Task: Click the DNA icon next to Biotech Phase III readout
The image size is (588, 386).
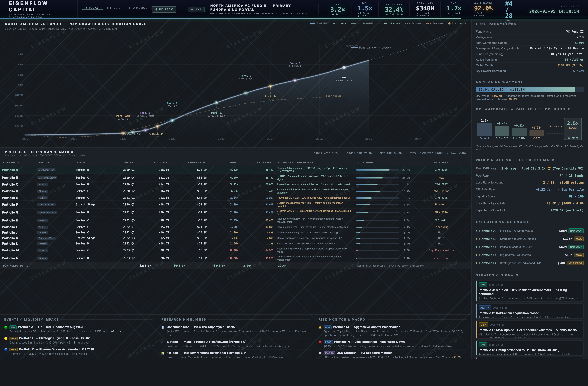Action: pyautogui.click(x=163, y=342)
